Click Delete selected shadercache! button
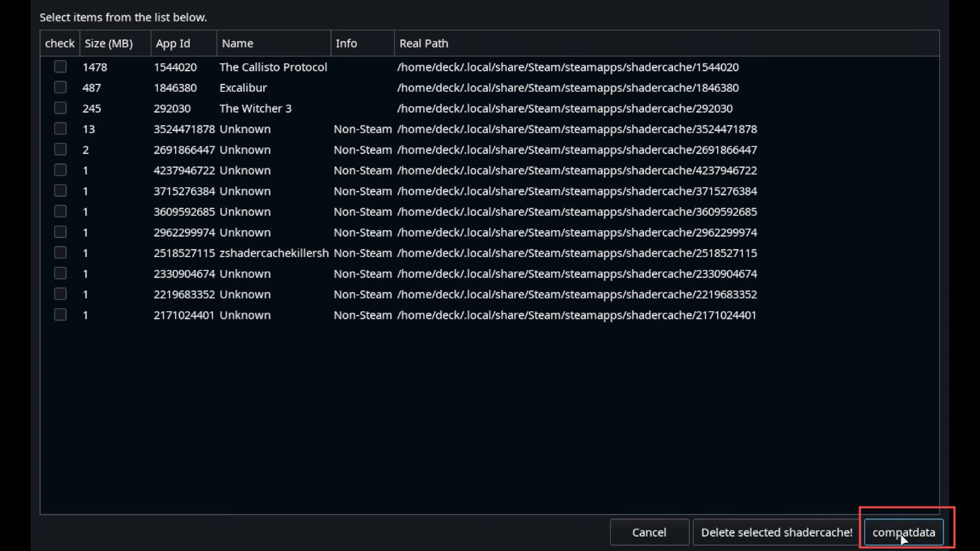 (x=776, y=532)
